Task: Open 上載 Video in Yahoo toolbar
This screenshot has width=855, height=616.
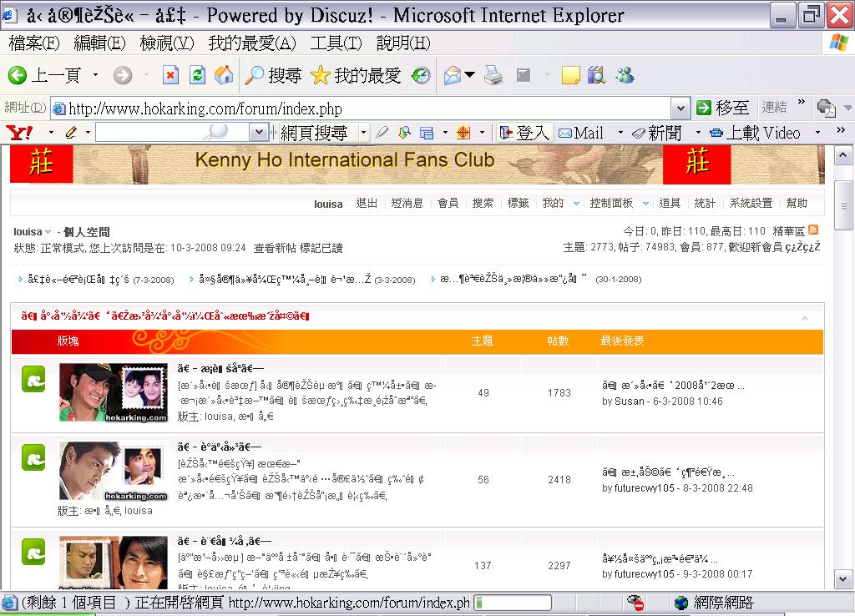Action: click(x=755, y=133)
